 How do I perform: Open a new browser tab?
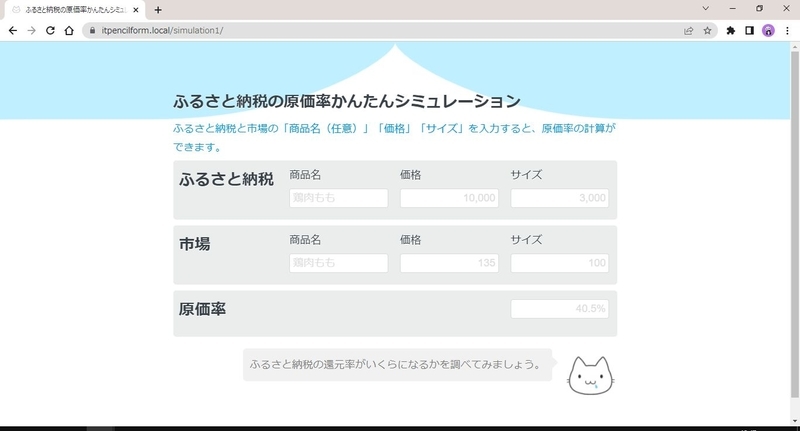158,10
